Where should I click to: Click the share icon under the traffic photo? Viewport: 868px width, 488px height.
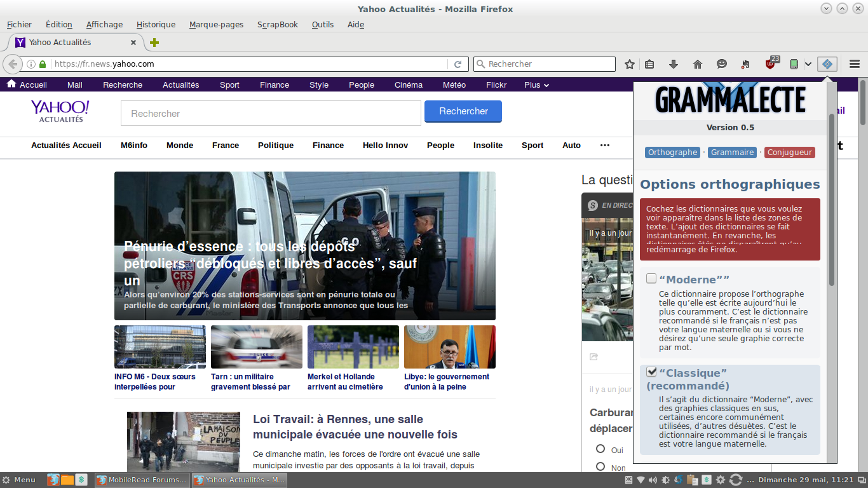[594, 357]
